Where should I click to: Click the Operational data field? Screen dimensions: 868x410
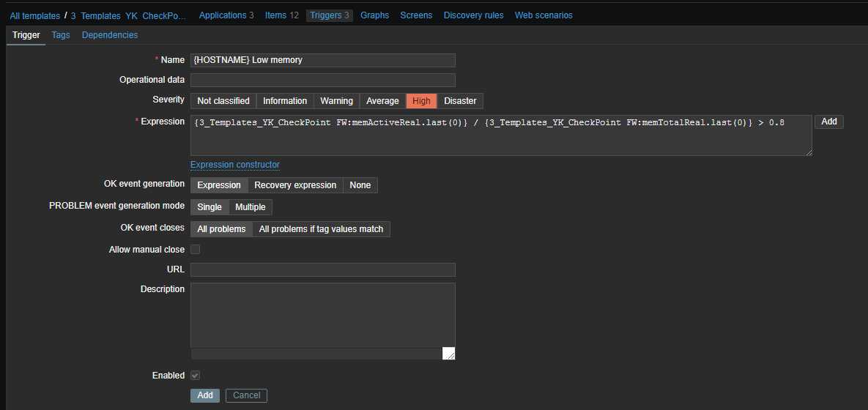[x=323, y=80]
